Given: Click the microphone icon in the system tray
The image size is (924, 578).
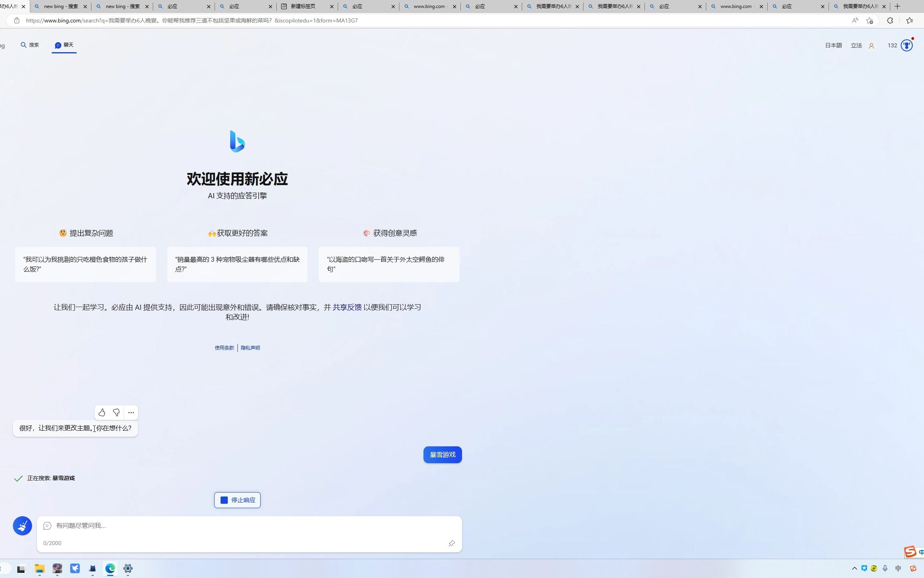Looking at the screenshot, I should 885,568.
